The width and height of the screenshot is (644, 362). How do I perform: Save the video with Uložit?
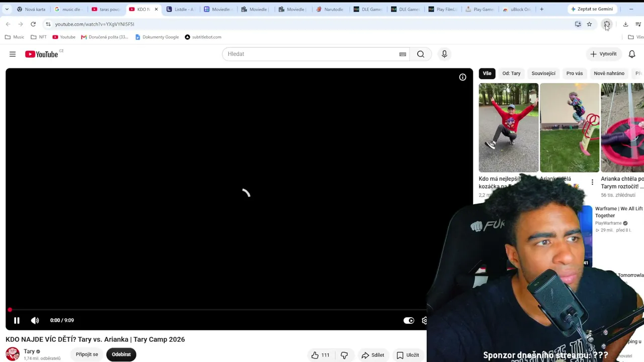click(x=408, y=355)
